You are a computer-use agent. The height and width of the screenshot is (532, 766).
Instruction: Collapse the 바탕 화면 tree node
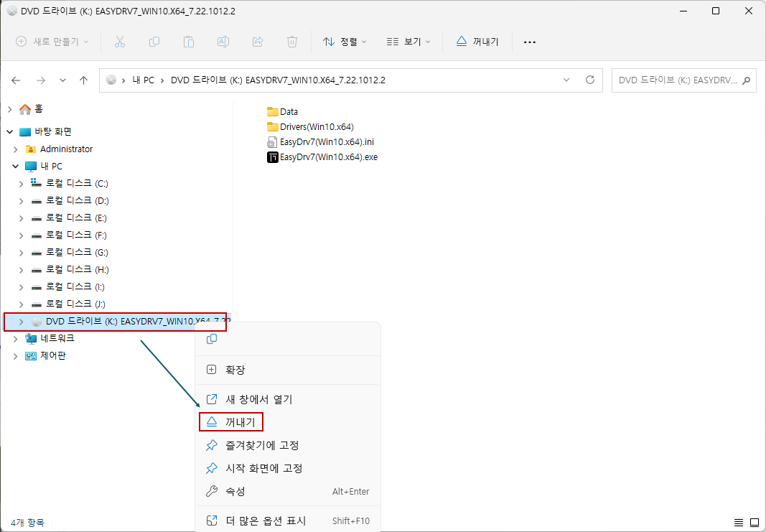(x=10, y=132)
